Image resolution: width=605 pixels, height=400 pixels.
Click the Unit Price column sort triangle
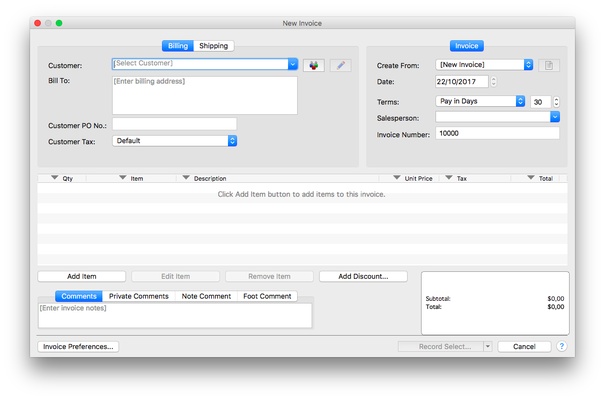pos(397,177)
